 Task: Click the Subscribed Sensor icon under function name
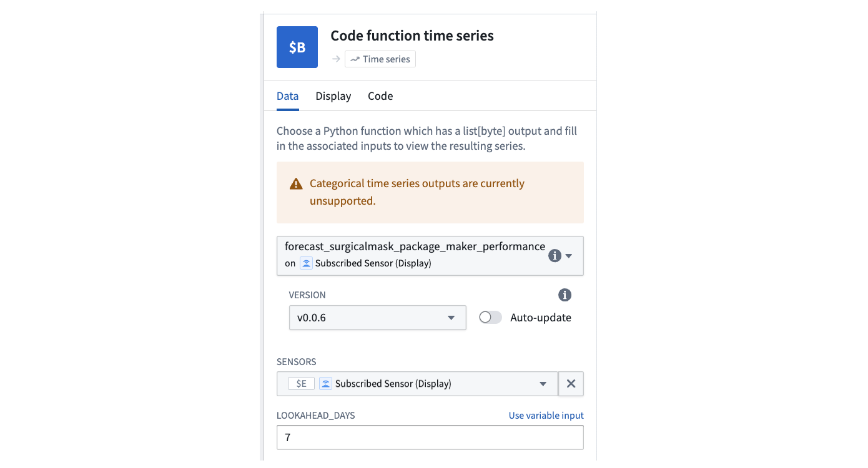point(306,263)
